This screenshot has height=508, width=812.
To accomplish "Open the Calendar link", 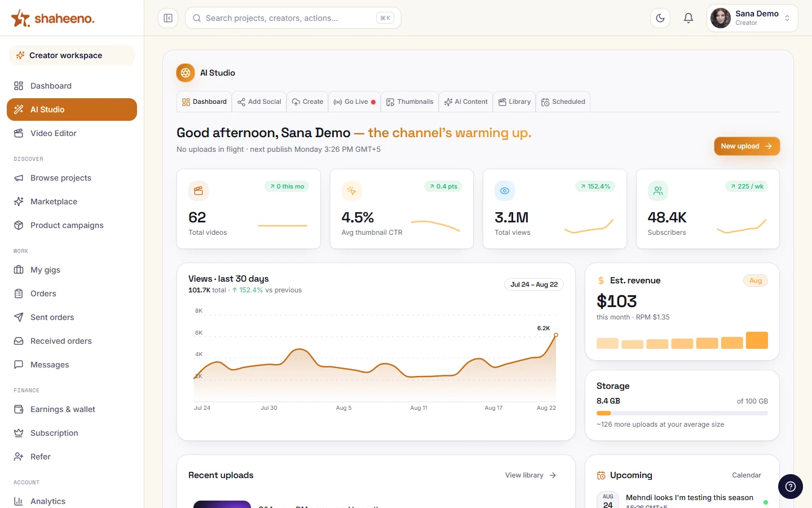I will (747, 475).
